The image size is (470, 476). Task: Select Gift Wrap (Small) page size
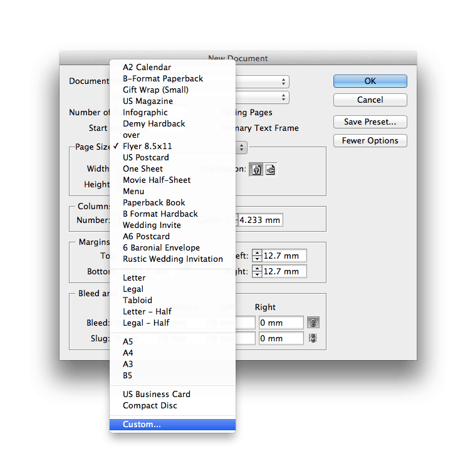click(172, 90)
